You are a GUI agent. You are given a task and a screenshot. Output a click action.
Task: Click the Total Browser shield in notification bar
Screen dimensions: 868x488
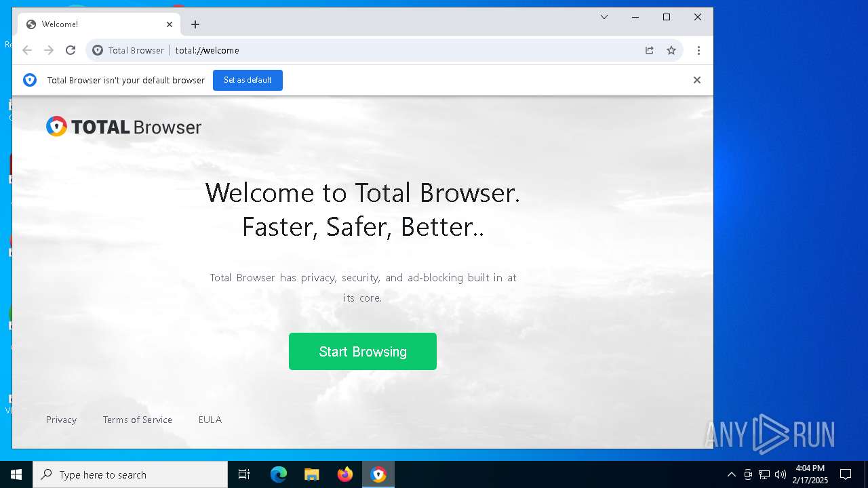pos(30,80)
